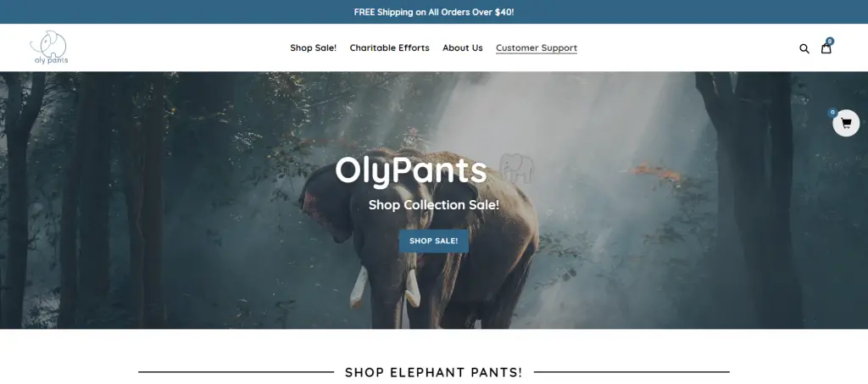The width and height of the screenshot is (868, 384).
Task: Open the About Us menu link
Action: (x=462, y=47)
